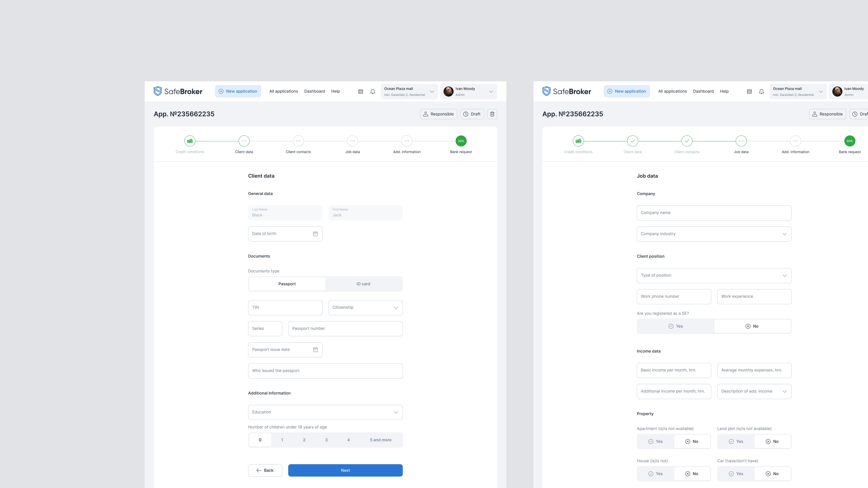Click SafeBroker shield logo in left window
Image resolution: width=868 pixels, height=488 pixels.
pyautogui.click(x=158, y=91)
